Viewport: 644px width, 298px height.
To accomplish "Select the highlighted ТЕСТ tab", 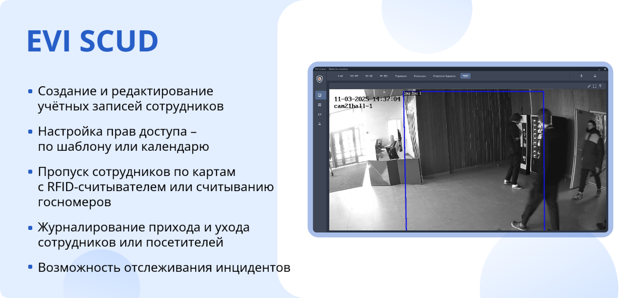I will click(x=465, y=76).
